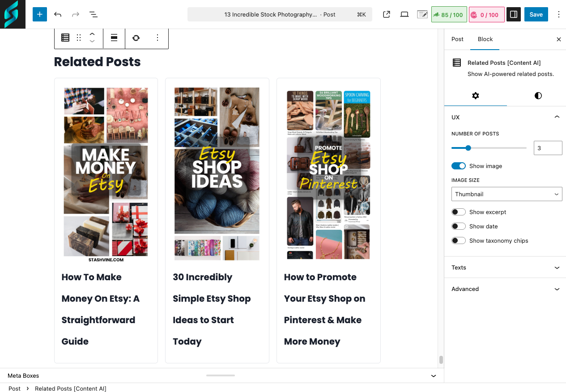The image size is (566, 392).
Task: Click the Undo arrow icon
Action: (57, 14)
